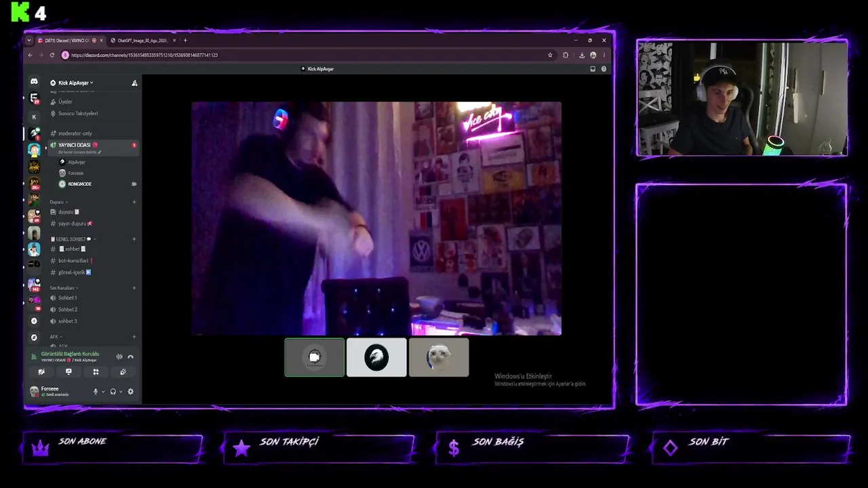Open yayın-duyuru channel
The height and width of the screenshot is (488, 868).
click(73, 224)
